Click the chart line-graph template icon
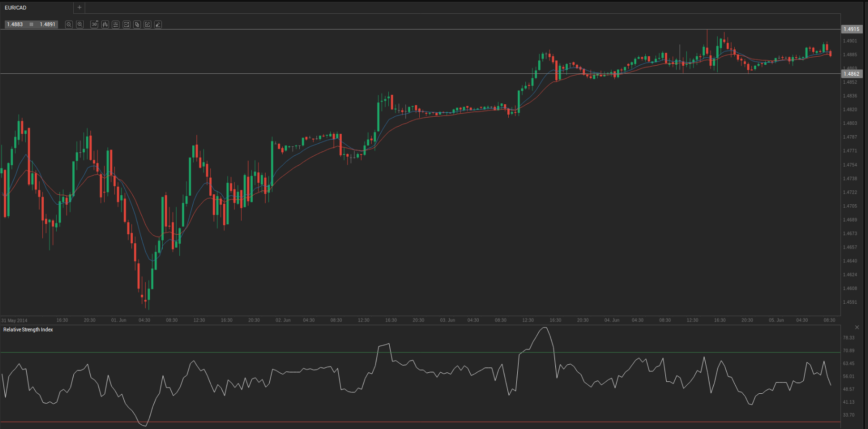The image size is (868, 429). tap(127, 24)
